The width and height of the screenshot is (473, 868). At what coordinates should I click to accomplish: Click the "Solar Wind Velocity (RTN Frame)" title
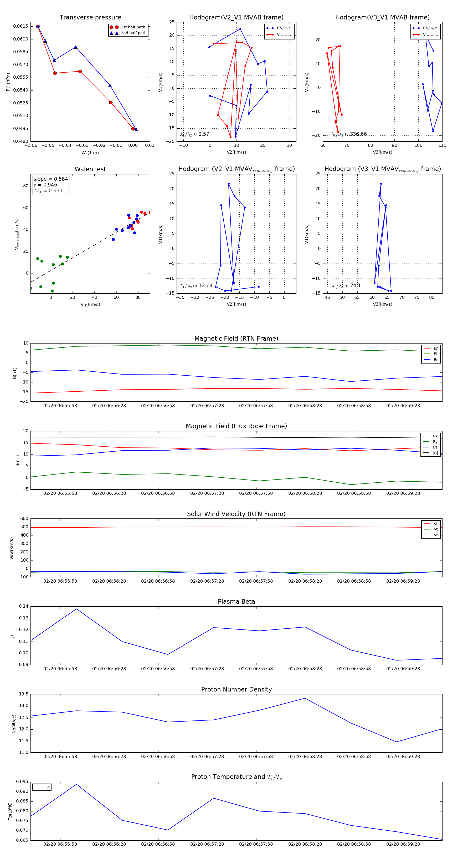[236, 514]
